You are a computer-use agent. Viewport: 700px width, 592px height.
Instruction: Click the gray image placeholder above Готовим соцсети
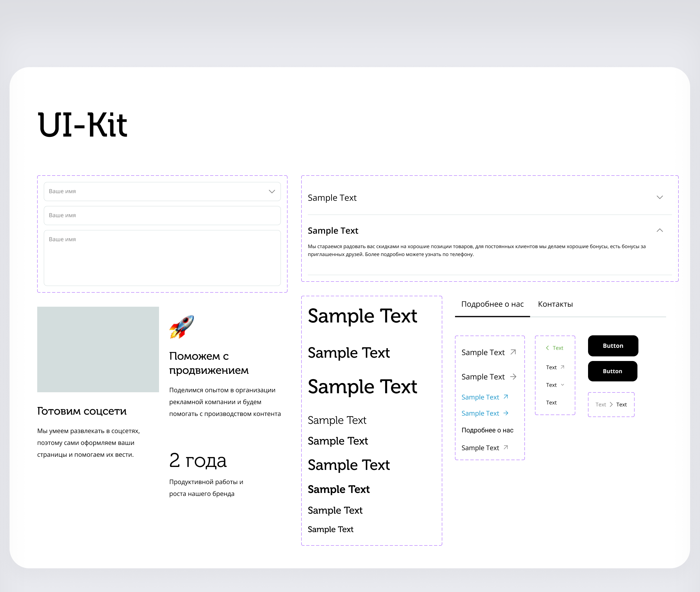[98, 349]
